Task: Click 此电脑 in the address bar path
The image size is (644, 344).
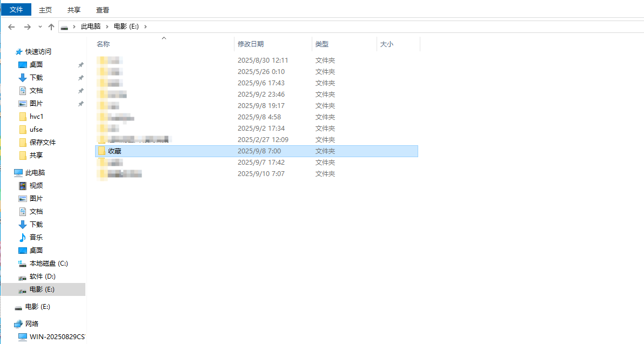Action: coord(91,26)
